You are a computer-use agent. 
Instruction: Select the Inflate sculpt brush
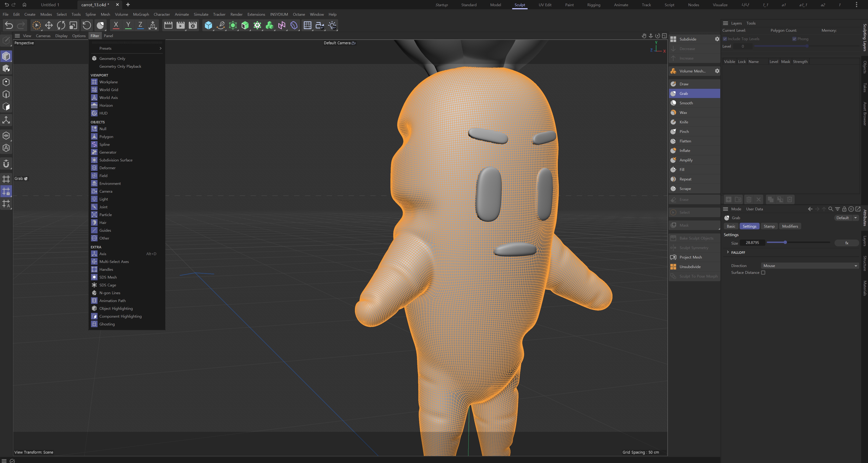[685, 151]
